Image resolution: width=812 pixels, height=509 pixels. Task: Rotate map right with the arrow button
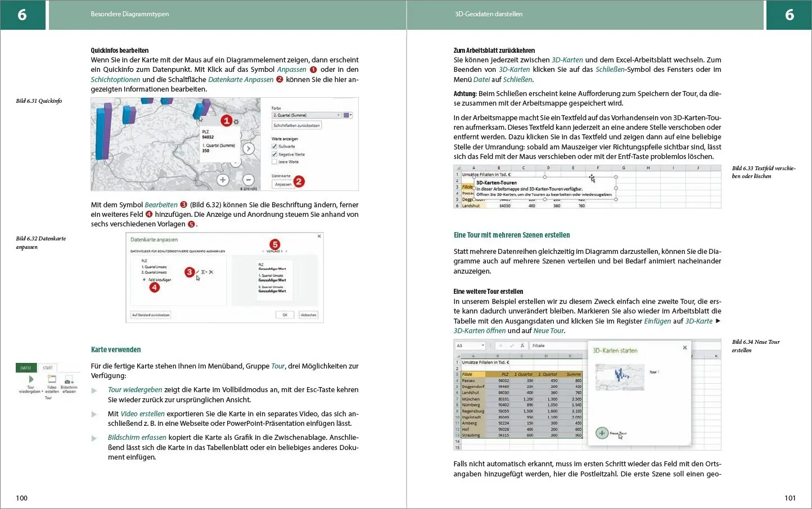tap(249, 148)
